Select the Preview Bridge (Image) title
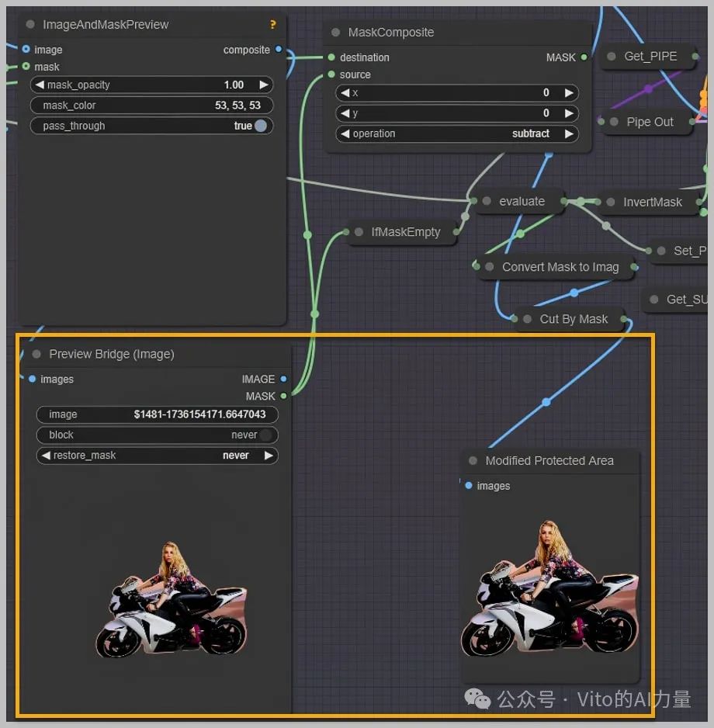This screenshot has width=714, height=728. (x=112, y=354)
